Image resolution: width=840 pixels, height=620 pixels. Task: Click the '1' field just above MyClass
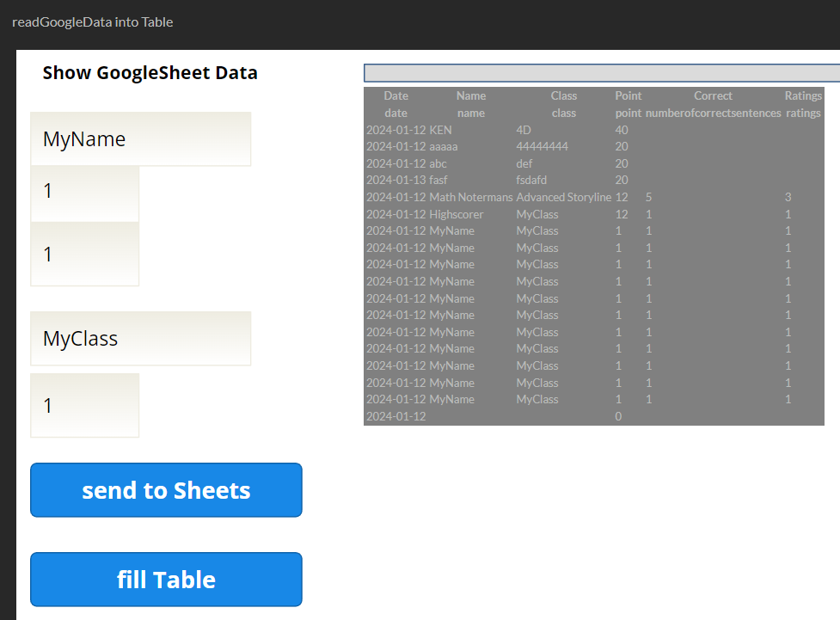click(x=84, y=254)
